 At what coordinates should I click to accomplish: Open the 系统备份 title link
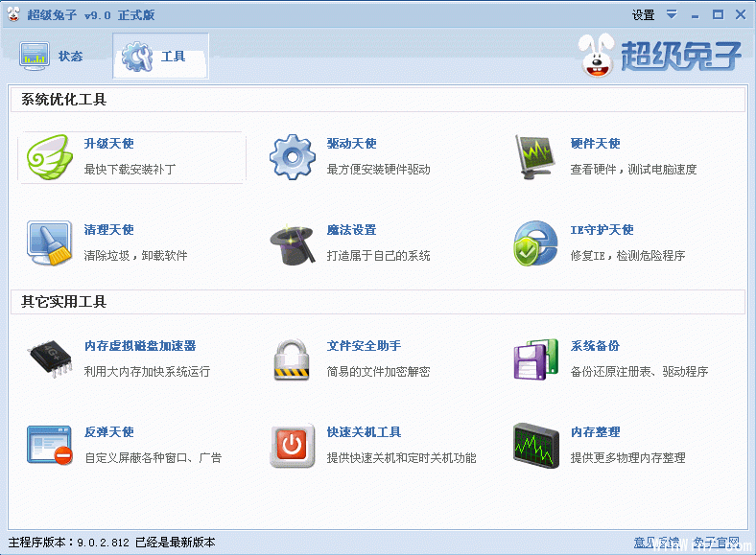596,345
